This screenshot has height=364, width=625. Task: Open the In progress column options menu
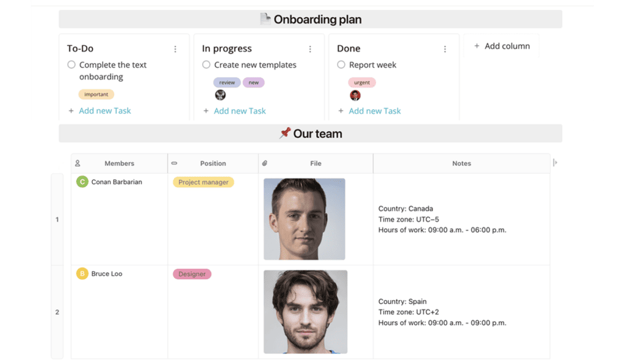click(x=310, y=49)
